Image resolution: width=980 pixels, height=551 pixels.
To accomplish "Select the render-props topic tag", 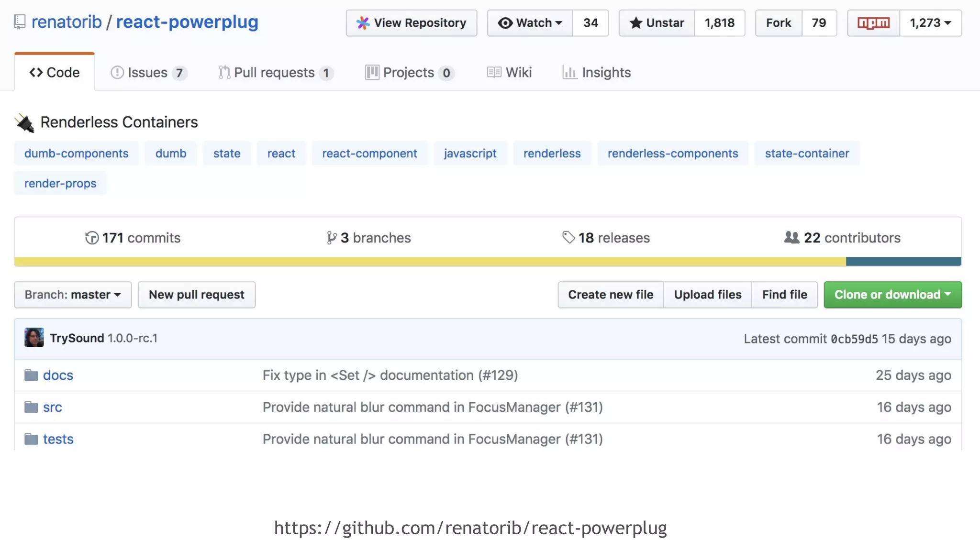I will (60, 183).
